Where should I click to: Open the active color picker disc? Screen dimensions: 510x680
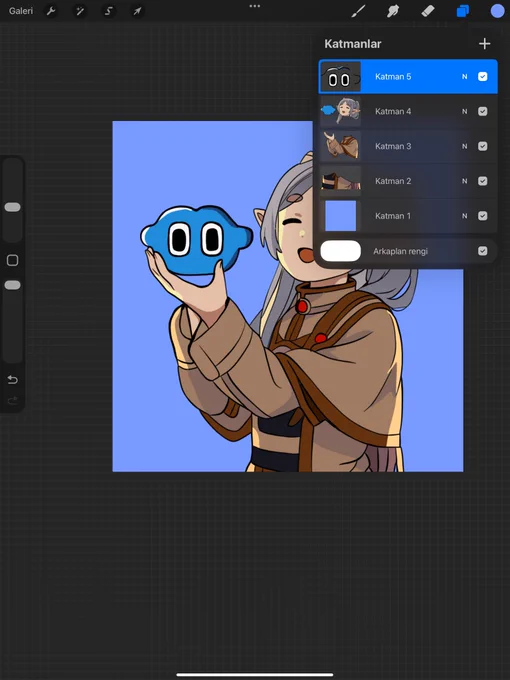pyautogui.click(x=497, y=11)
